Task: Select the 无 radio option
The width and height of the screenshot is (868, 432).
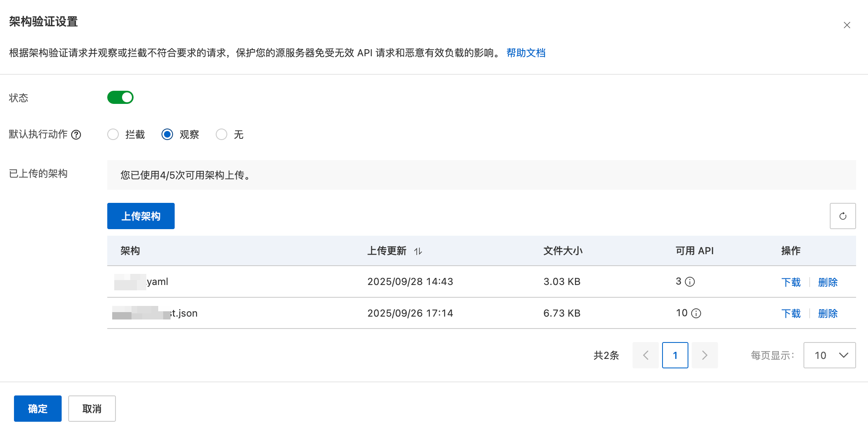Action: [x=222, y=135]
